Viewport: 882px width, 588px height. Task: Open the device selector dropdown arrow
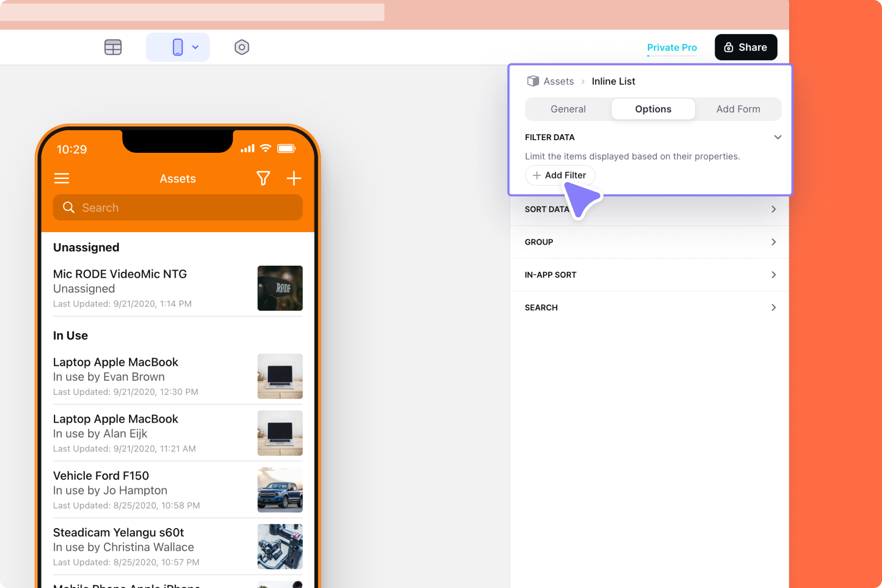point(195,47)
